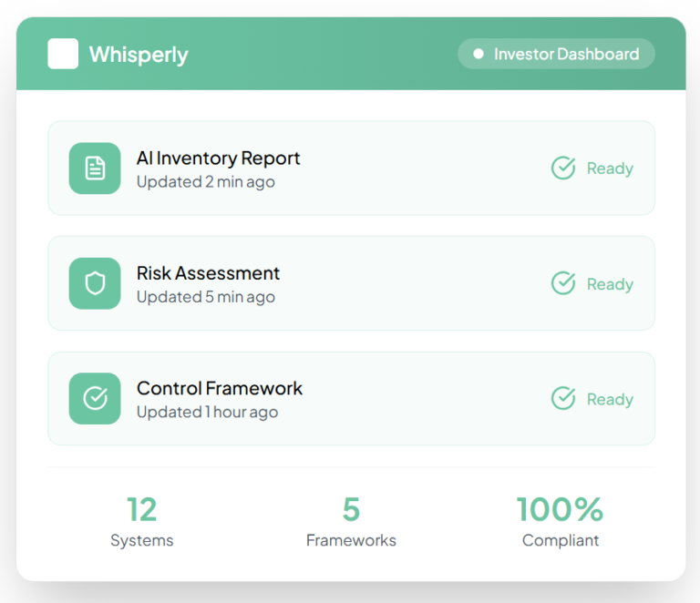Click the white status dot in Investor Dashboard badge

[478, 54]
